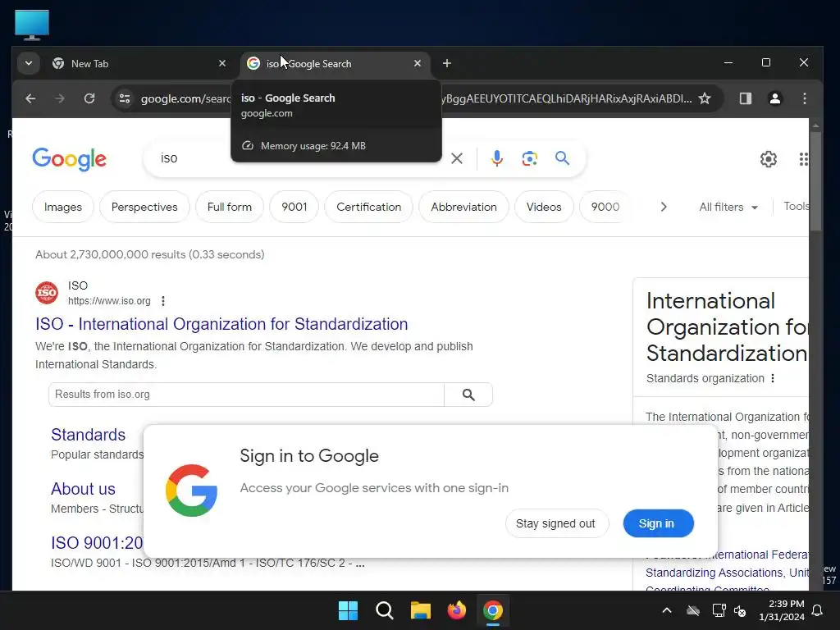Open the Windows Start menu

tap(348, 610)
